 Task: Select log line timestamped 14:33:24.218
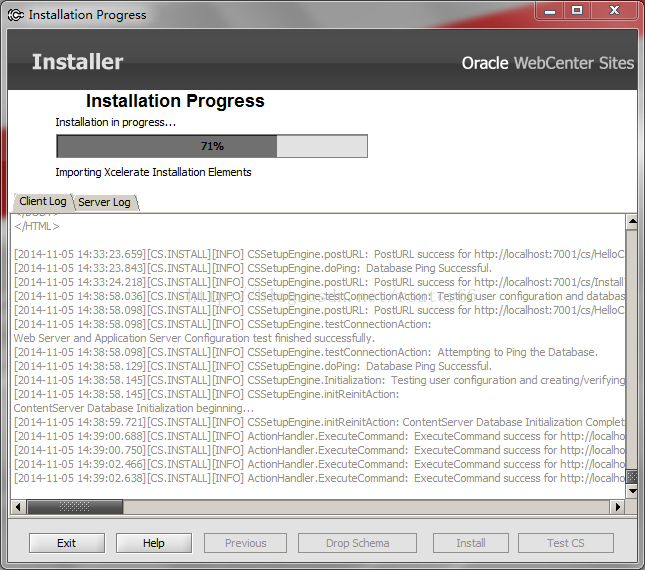pyautogui.click(x=319, y=282)
